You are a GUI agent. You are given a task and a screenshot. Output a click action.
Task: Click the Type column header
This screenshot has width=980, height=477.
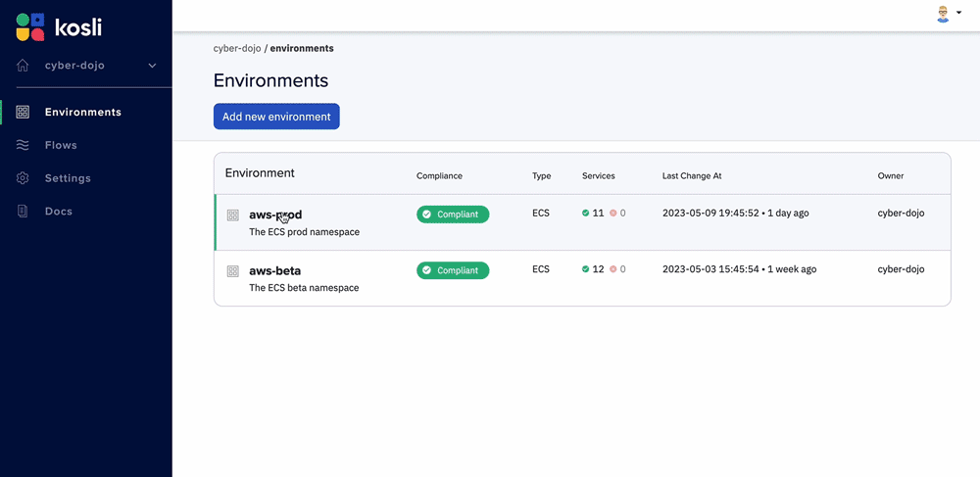point(542,176)
